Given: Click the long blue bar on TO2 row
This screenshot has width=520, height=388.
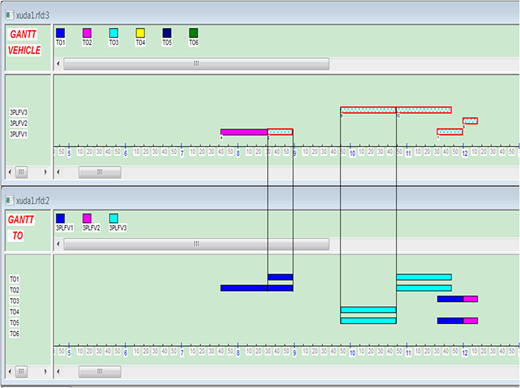Looking at the screenshot, I should point(257,288).
